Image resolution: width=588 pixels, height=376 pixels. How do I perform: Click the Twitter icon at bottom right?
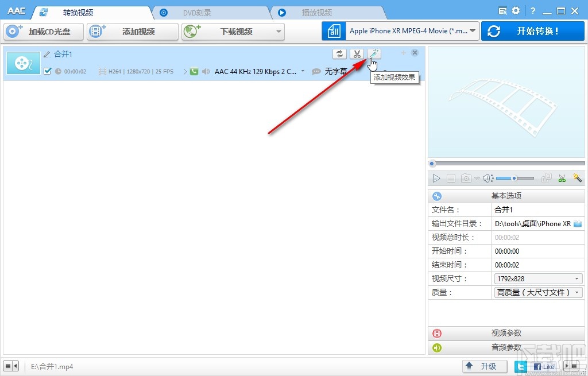pos(521,366)
